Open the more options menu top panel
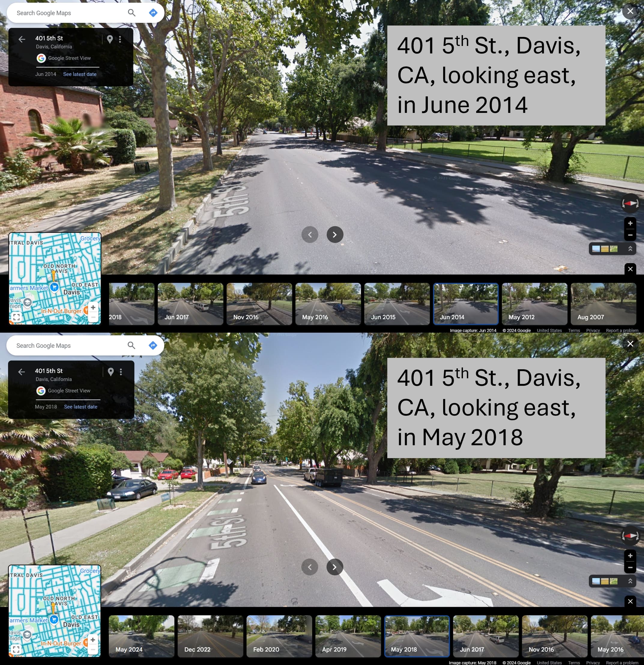This screenshot has width=644, height=665. pos(119,39)
